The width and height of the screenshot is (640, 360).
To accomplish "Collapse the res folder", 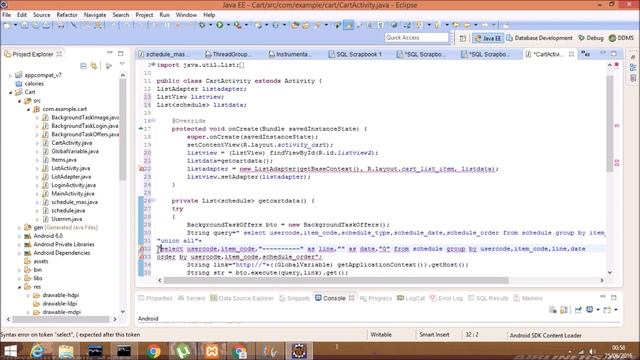I will click(19, 287).
